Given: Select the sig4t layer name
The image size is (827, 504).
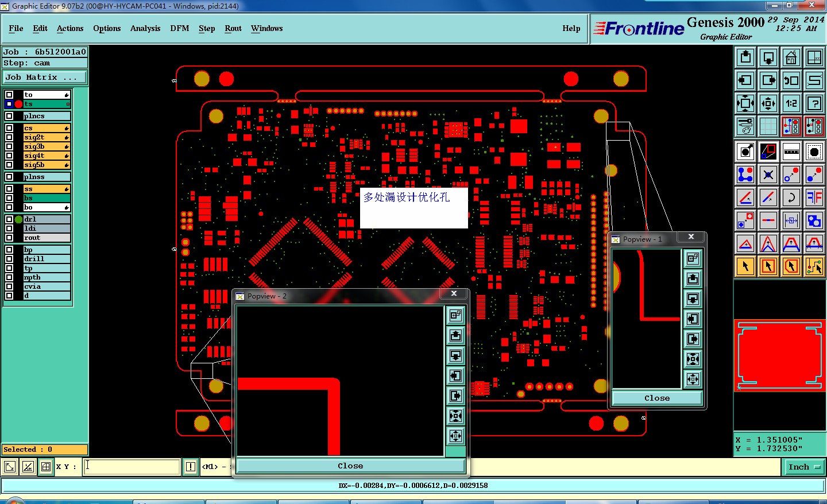Looking at the screenshot, I should click(x=47, y=156).
